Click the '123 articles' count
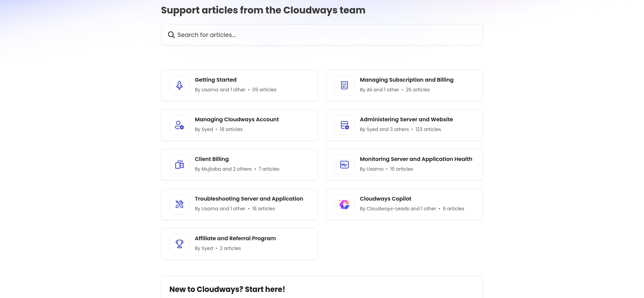This screenshot has width=644, height=298. [428, 129]
